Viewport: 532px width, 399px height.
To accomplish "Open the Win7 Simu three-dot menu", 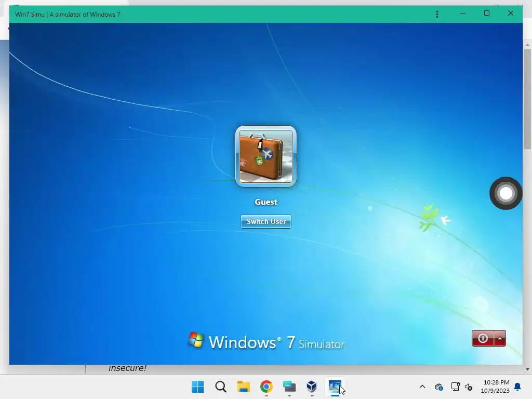I will coord(437,14).
